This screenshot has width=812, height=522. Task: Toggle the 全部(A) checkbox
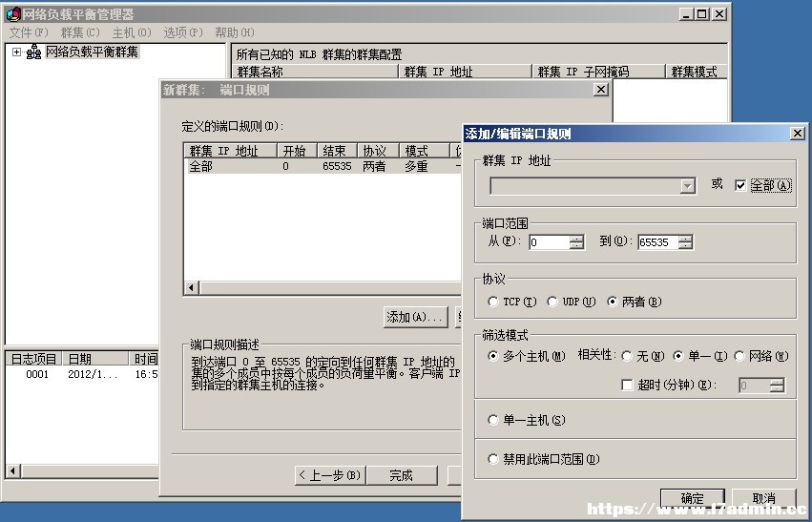click(x=740, y=185)
